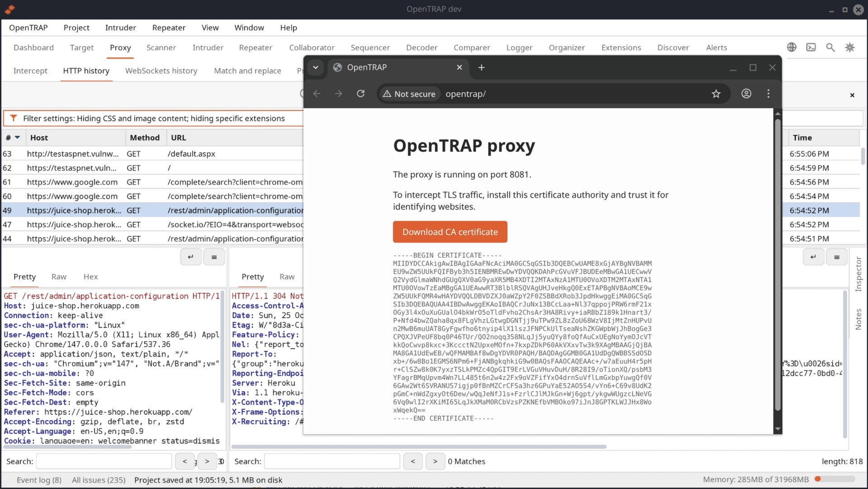The image size is (868, 489).
Task: Open the right-hand panel hamburger menu
Action: coord(837,257)
